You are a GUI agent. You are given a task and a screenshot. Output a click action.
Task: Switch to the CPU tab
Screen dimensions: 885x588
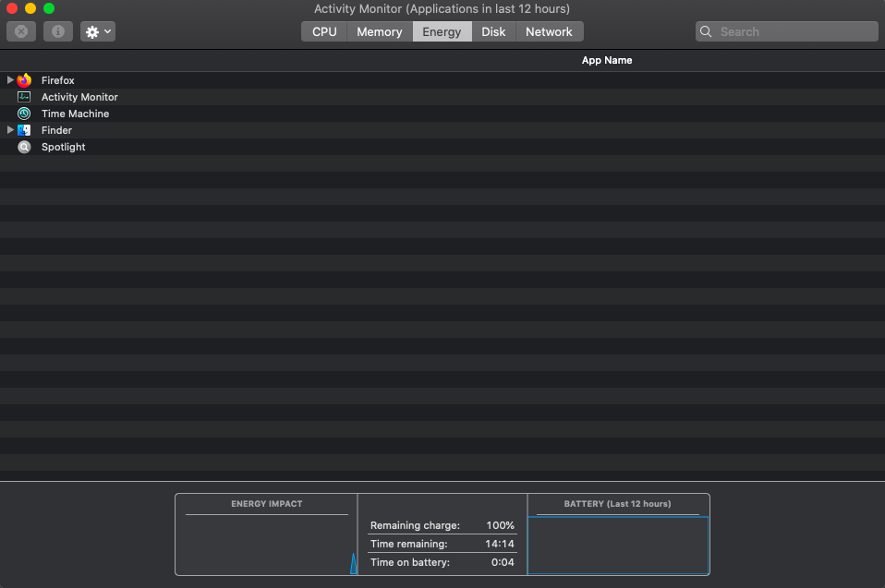pyautogui.click(x=324, y=31)
